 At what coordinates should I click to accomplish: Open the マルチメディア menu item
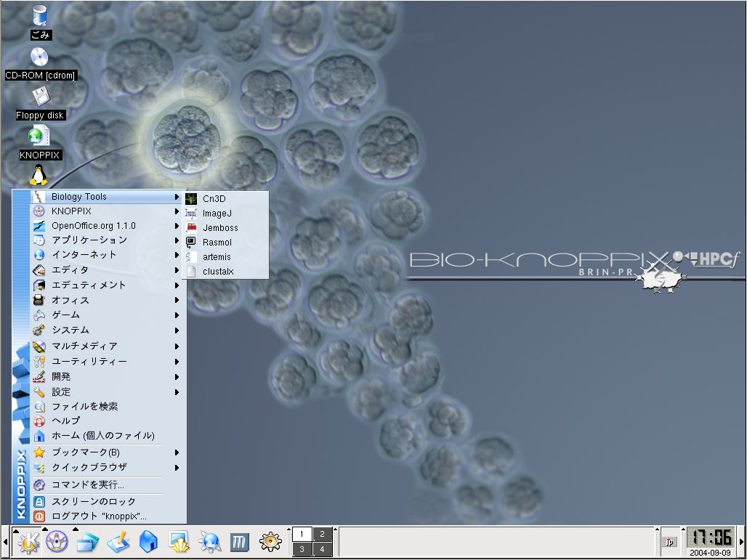[108, 346]
